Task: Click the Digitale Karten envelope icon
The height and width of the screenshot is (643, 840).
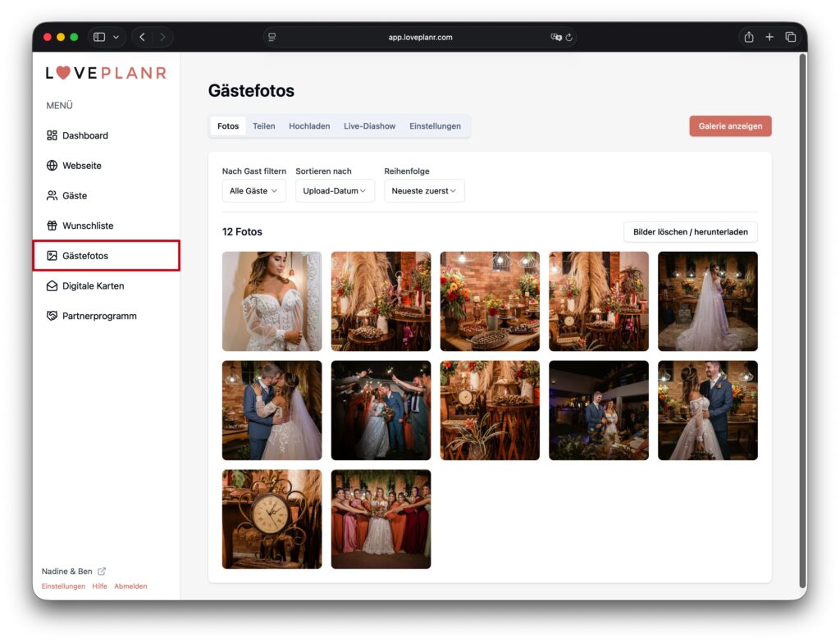Action: 52,285
